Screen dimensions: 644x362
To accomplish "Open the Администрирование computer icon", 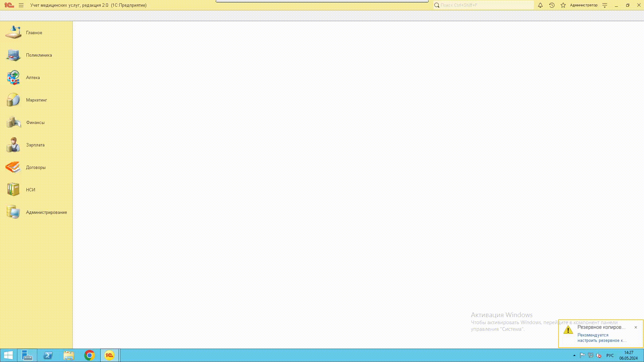I will click(13, 212).
